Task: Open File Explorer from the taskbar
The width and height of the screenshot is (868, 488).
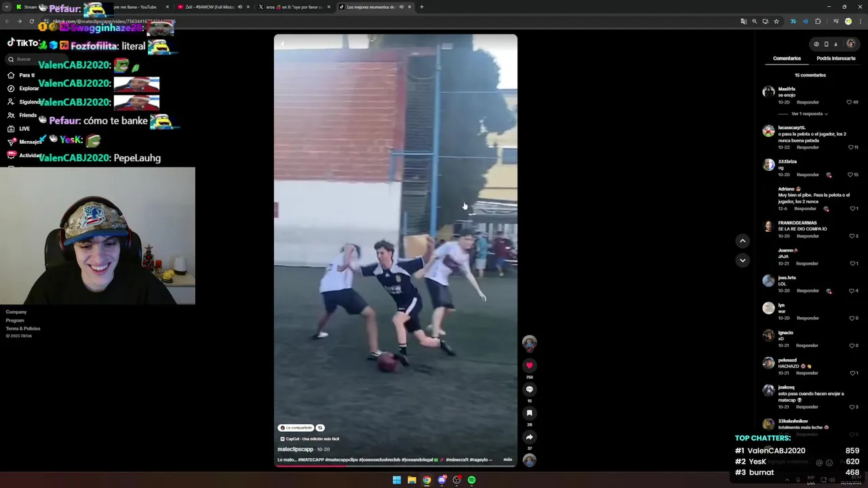Action: pyautogui.click(x=412, y=480)
